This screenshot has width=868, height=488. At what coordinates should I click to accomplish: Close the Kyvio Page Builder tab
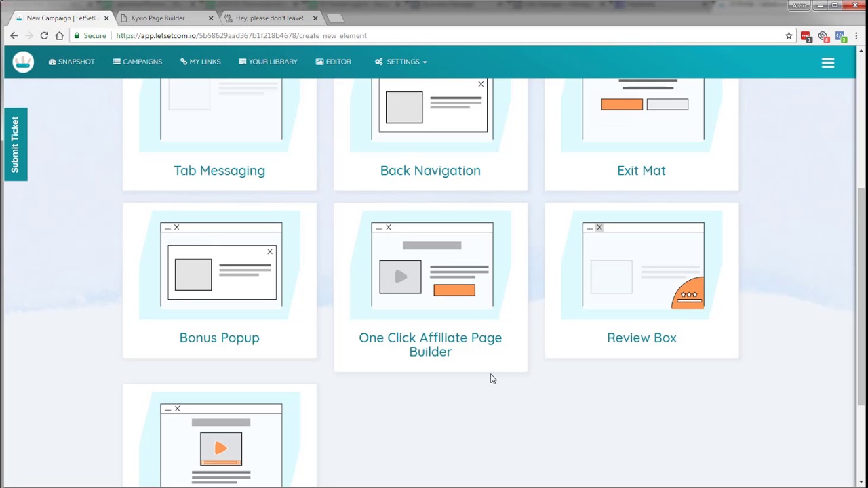pyautogui.click(x=211, y=18)
